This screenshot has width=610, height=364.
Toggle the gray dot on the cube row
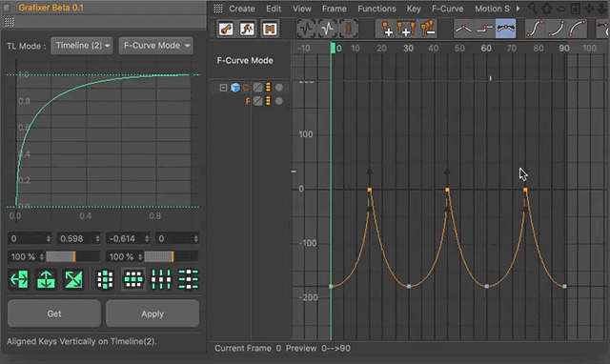coord(279,88)
